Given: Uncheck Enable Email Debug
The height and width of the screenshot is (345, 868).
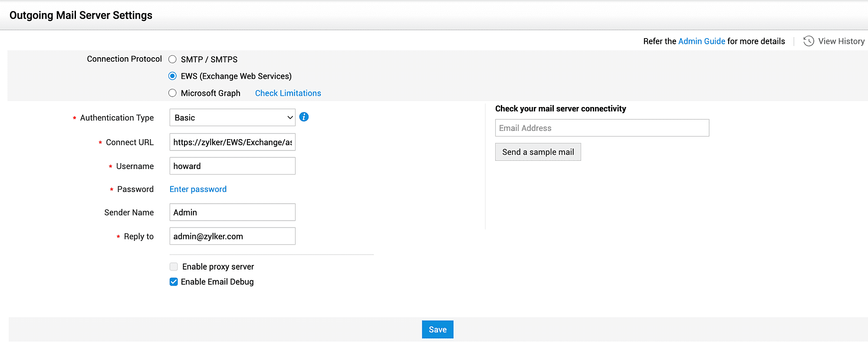Looking at the screenshot, I should click(x=174, y=282).
